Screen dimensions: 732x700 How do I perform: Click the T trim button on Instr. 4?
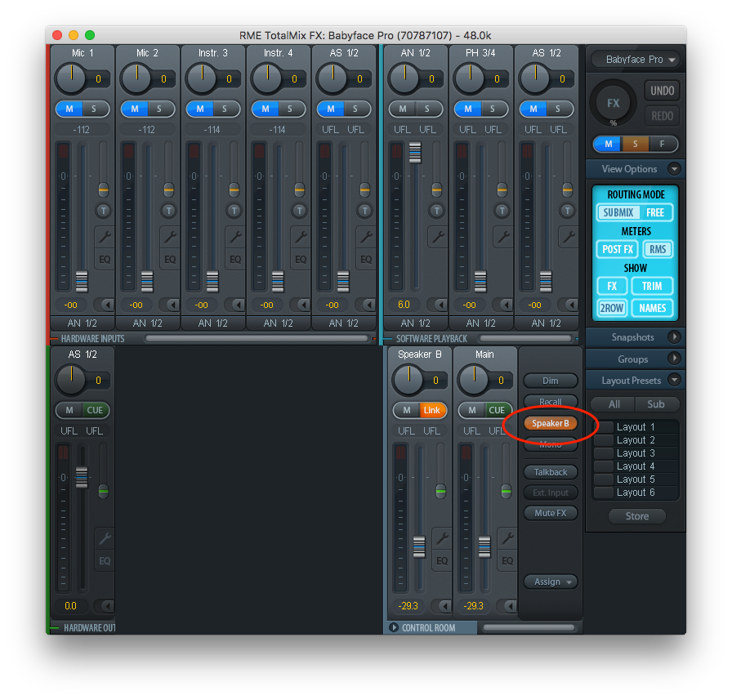coord(300,211)
